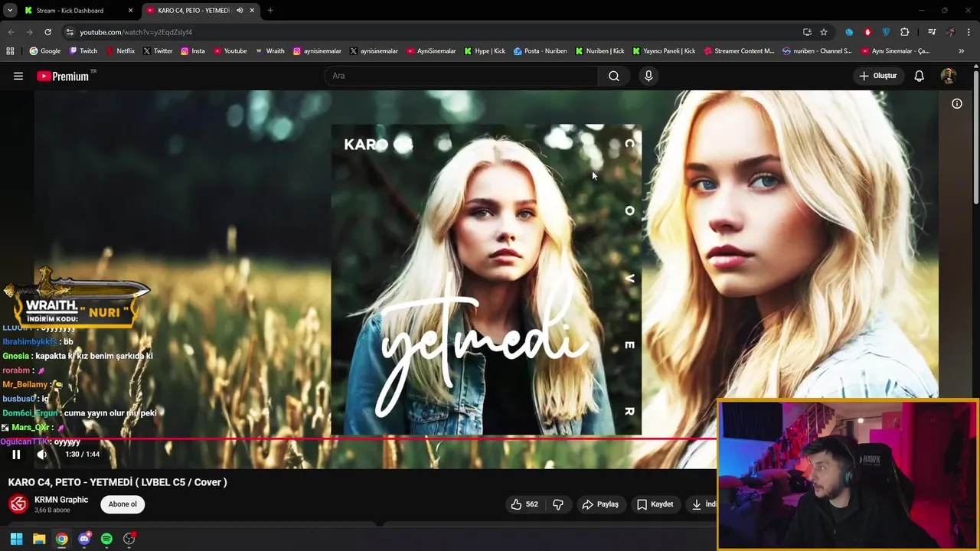
Task: Open the Insta bookmark
Action: [x=193, y=51]
